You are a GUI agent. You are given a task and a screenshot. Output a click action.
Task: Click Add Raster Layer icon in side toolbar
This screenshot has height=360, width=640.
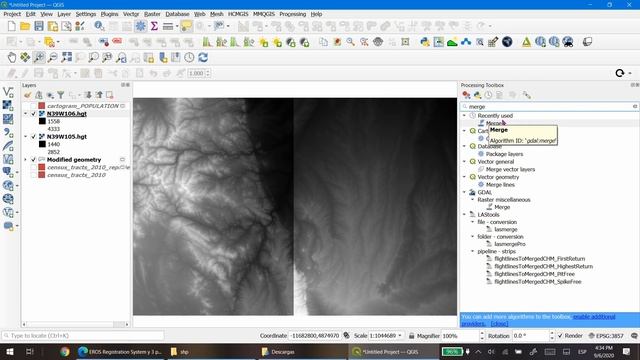pos(8,105)
